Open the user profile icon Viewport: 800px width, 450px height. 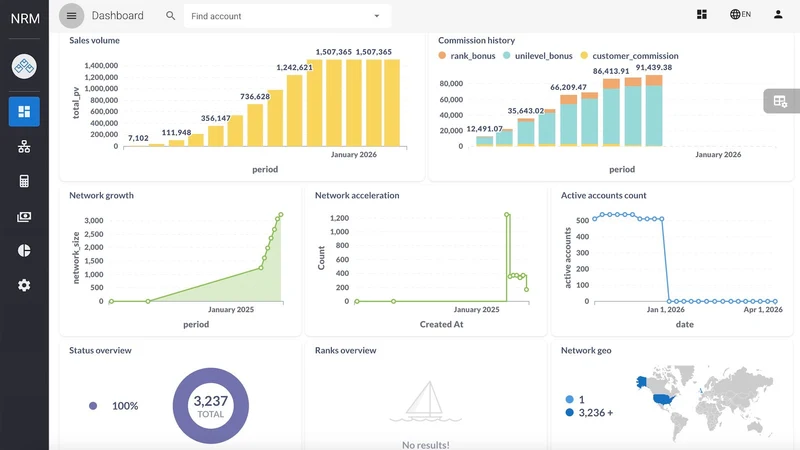[x=778, y=14]
